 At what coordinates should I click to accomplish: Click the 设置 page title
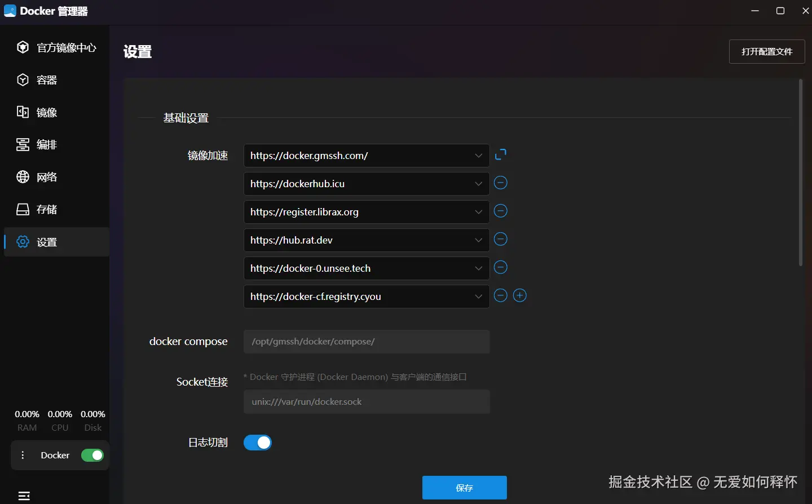click(x=138, y=52)
